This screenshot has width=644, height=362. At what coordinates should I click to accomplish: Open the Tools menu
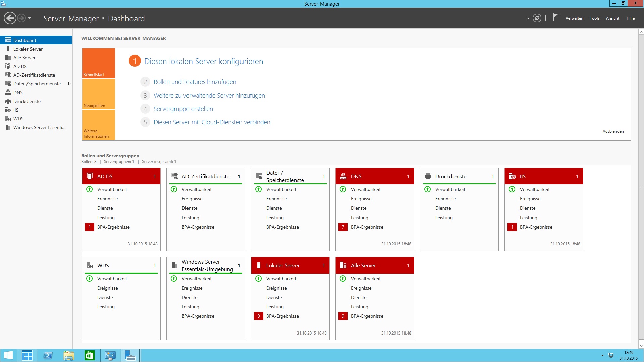coord(595,18)
